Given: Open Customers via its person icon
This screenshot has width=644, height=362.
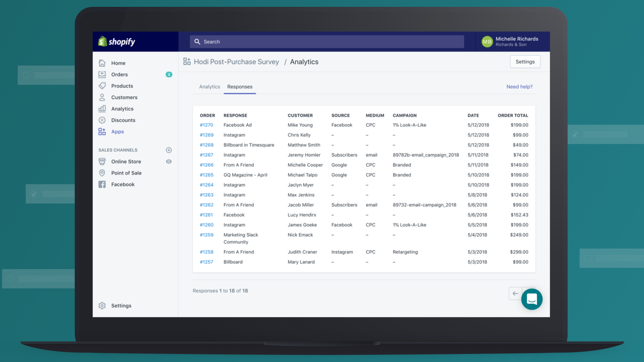Looking at the screenshot, I should click(102, 97).
